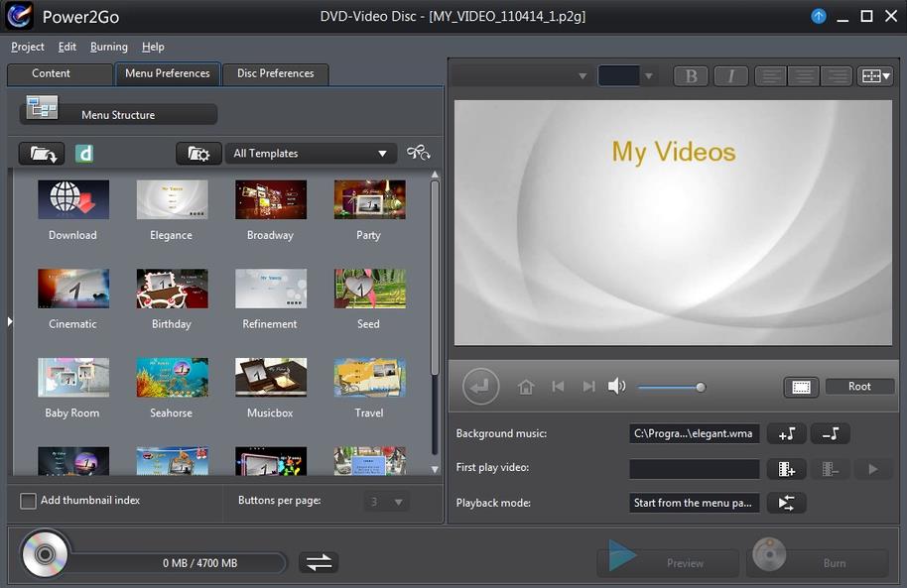Screen dimensions: 907x588
Task: Open DirectorZone download icon
Action: pos(84,154)
